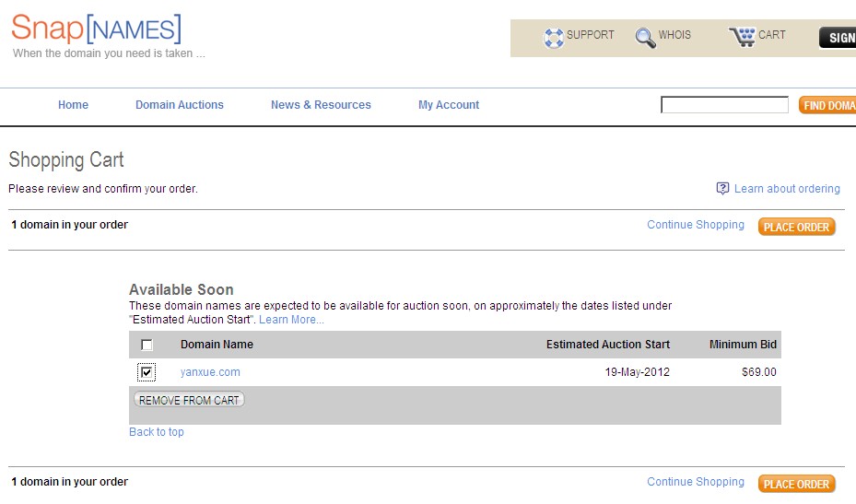Click the bottom PLACE ORDER button

tap(796, 484)
